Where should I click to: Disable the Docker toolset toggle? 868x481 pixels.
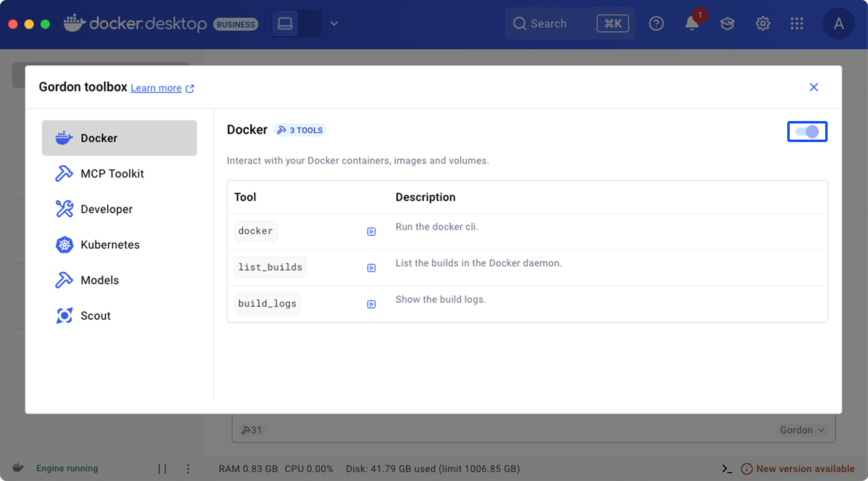coord(807,132)
